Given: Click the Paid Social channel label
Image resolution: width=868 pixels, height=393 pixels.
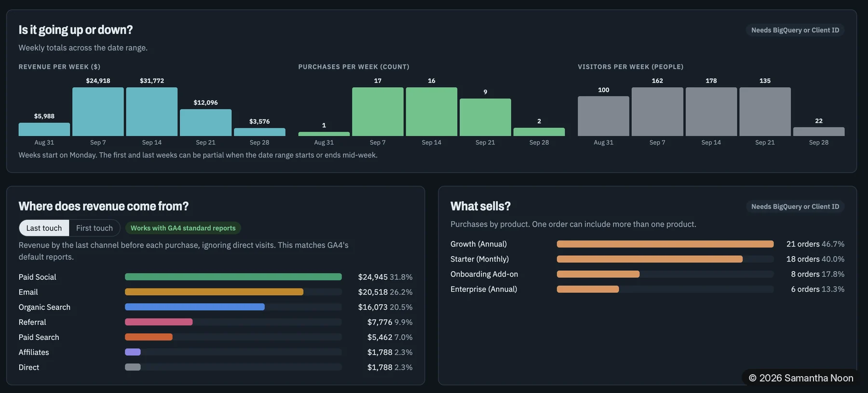Looking at the screenshot, I should [37, 277].
